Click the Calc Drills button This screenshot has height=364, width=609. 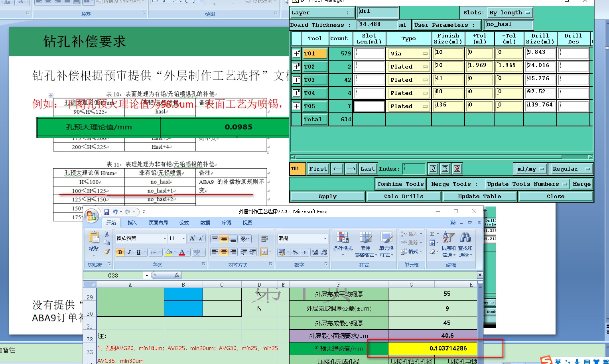coord(404,197)
